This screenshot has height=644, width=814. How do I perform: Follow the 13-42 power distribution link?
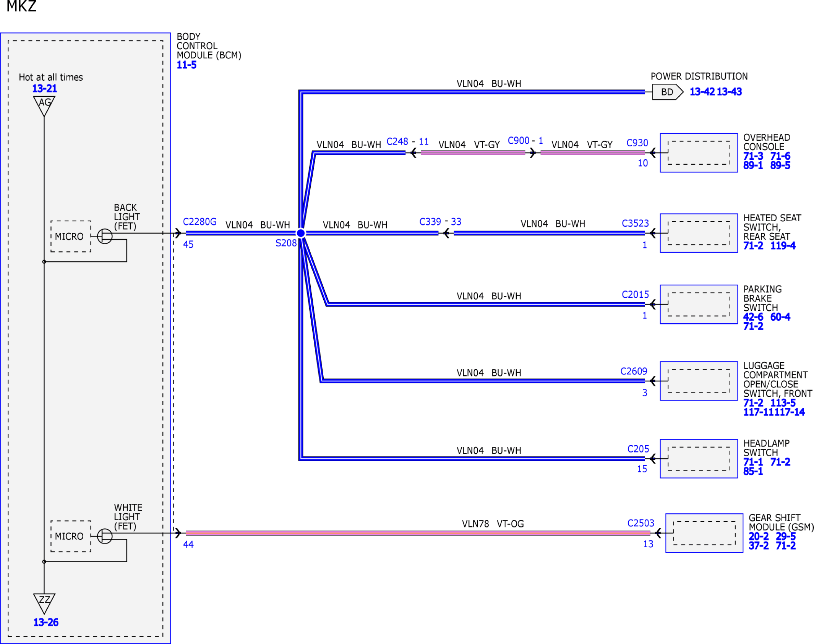tap(702, 92)
